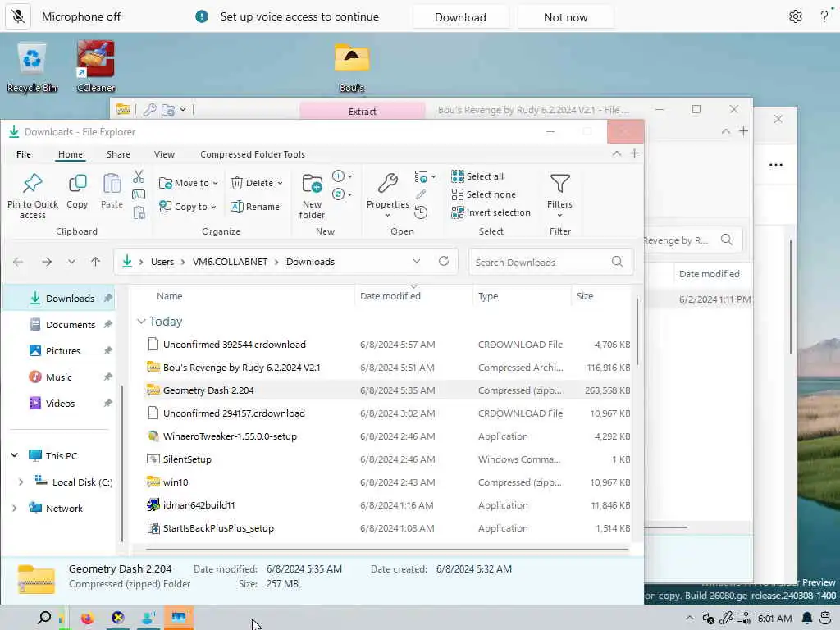Screen dimensions: 840x630
Task: Click the notification bell in system tray
Action: (807, 619)
